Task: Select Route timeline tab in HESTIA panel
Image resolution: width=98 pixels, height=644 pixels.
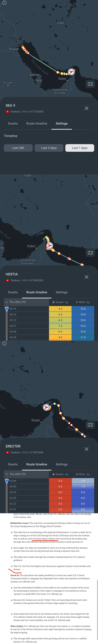Action: coord(37,292)
